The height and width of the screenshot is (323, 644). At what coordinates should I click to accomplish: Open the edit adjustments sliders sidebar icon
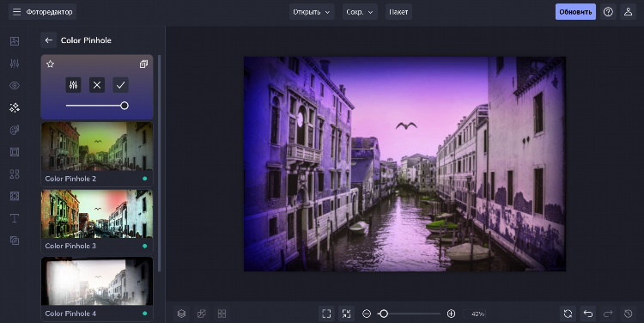[15, 64]
